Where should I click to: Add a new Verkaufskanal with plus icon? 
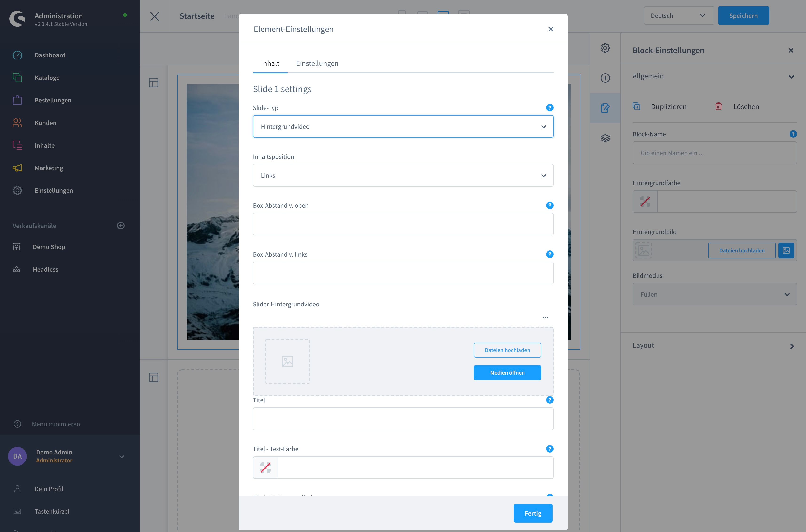(121, 226)
